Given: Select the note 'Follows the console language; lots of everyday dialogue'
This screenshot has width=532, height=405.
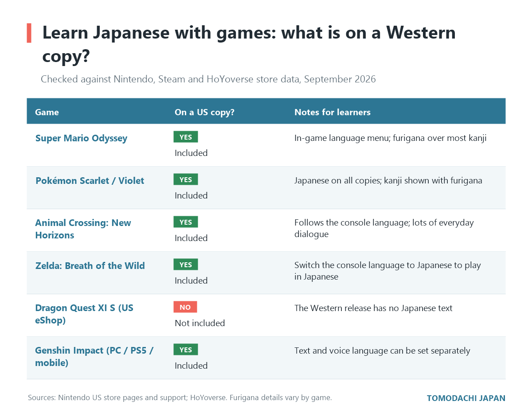Looking at the screenshot, I should tap(384, 228).
